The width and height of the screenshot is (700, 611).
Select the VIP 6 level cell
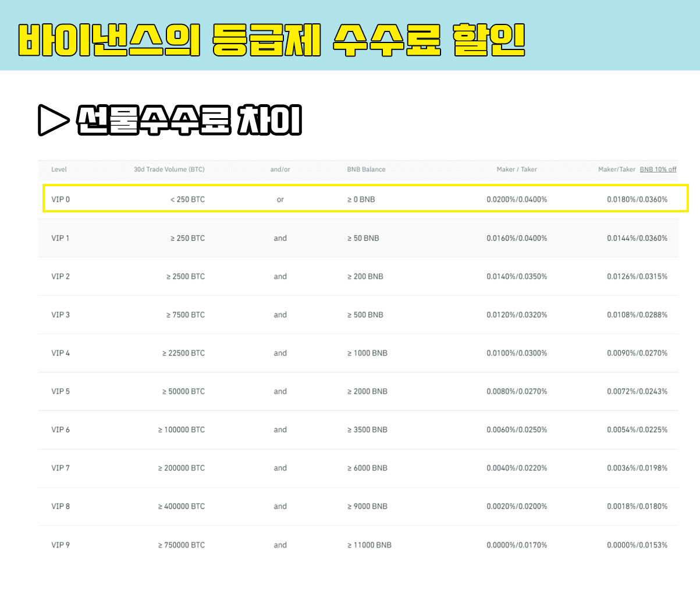pyautogui.click(x=61, y=430)
